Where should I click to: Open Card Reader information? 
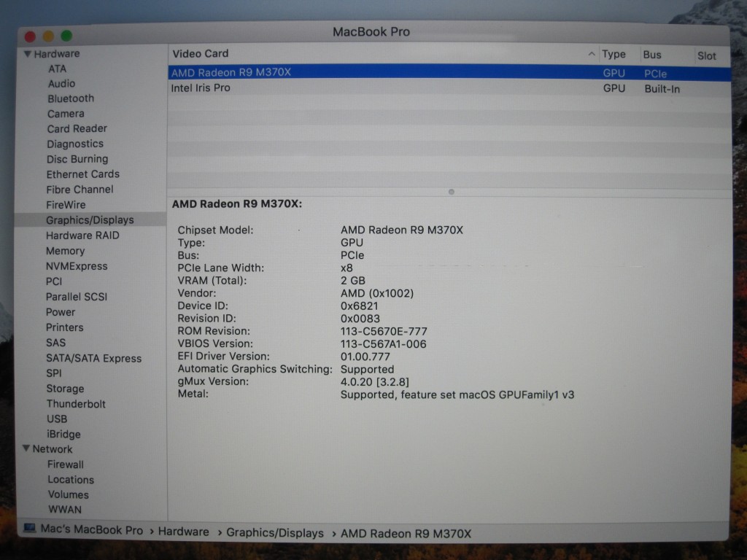click(77, 128)
